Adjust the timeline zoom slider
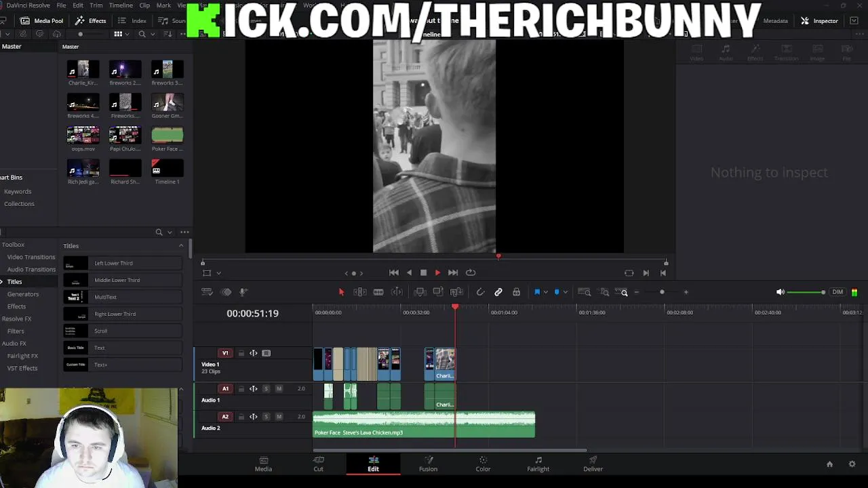Screen dimensions: 868x488 [662, 292]
